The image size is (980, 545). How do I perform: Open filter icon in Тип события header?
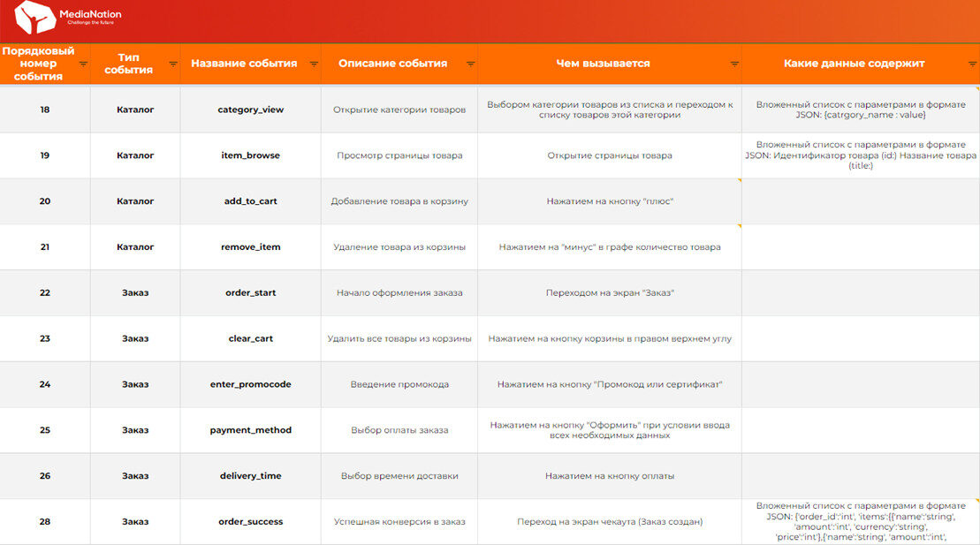pyautogui.click(x=173, y=64)
